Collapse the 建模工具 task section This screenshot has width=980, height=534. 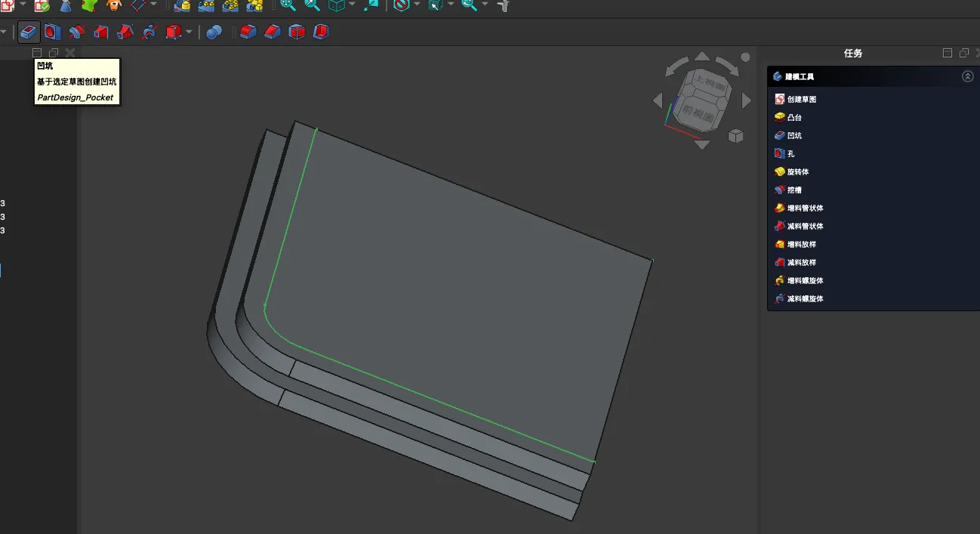[967, 76]
